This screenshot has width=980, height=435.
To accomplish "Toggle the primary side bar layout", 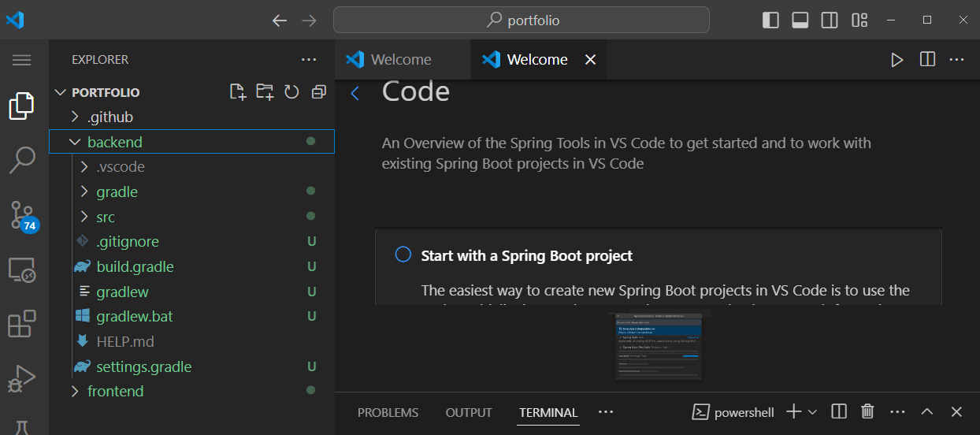I will tap(771, 20).
